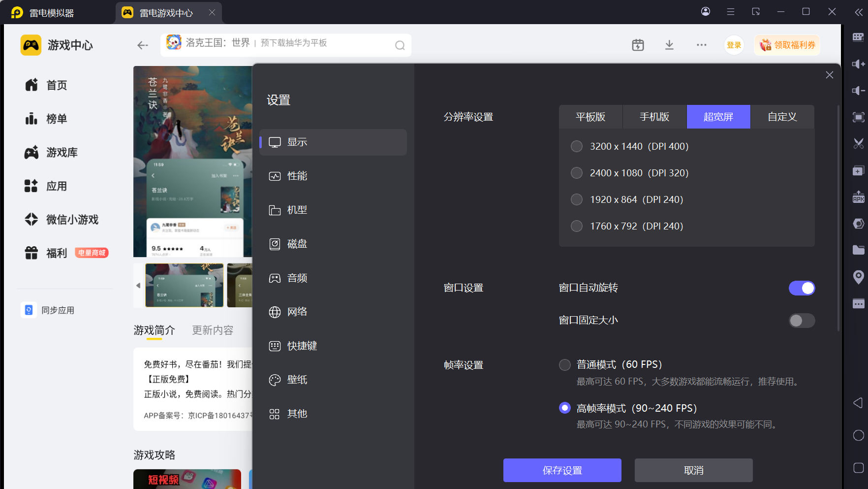Click the calendar icon in top bar
Screen dimensions: 868x489
[638, 45]
